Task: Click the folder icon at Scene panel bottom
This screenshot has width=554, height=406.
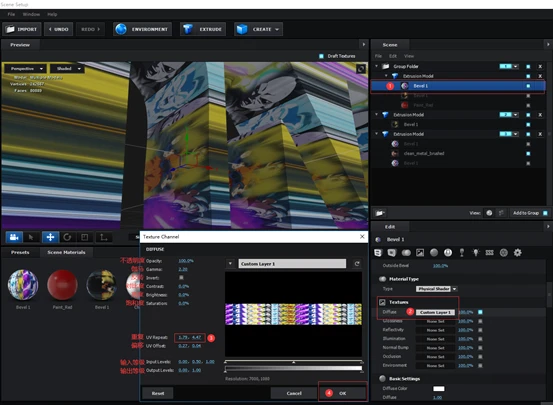Action: tap(380, 213)
